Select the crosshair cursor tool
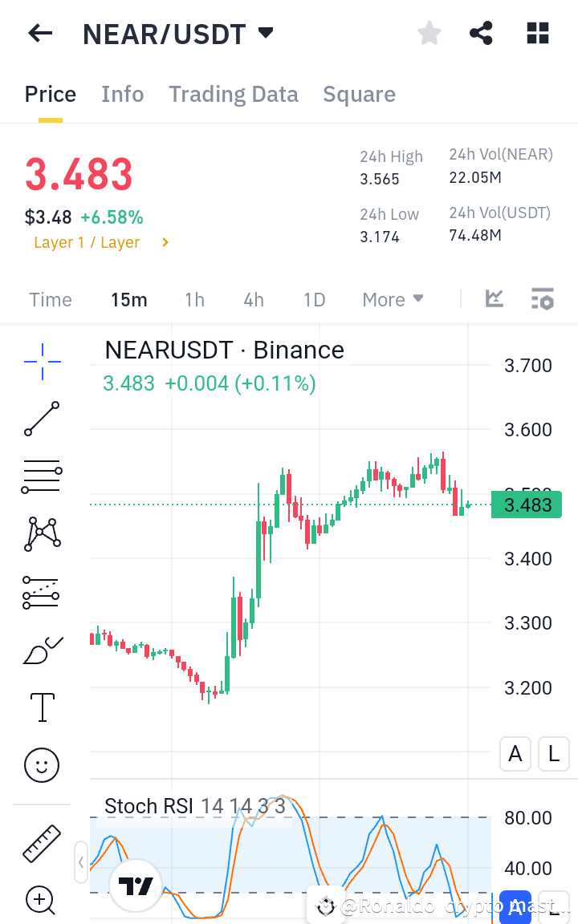 (42, 361)
